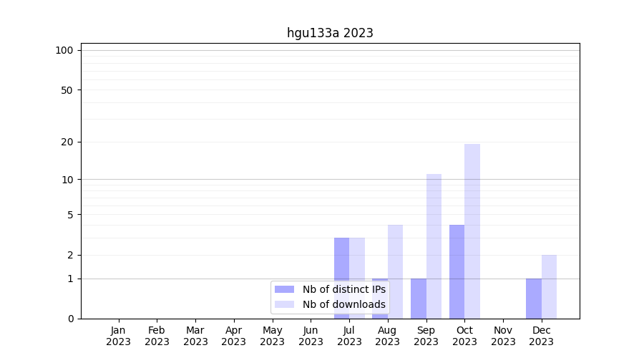Click the 'Nb of downloads' legend swatch
The height and width of the screenshot is (358, 644).
[x=284, y=304]
